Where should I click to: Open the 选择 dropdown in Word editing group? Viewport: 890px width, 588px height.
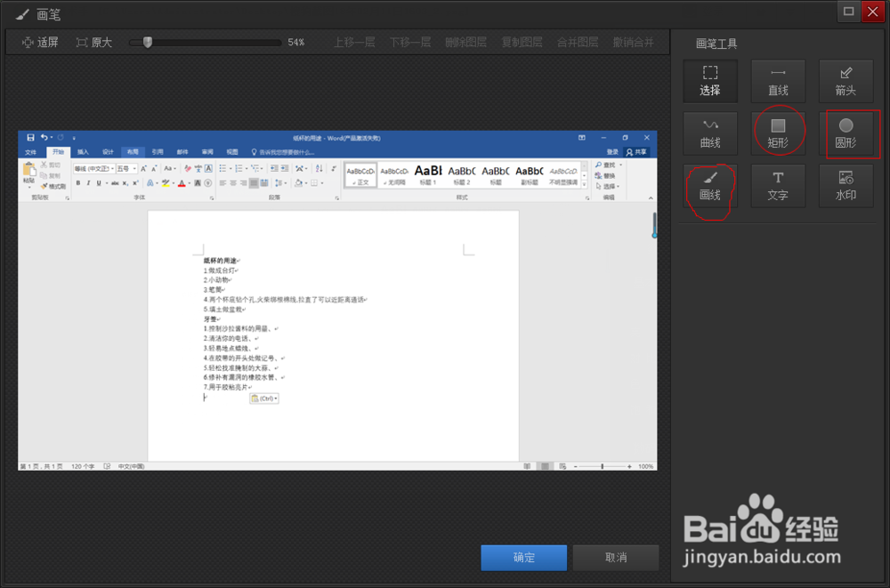(607, 186)
